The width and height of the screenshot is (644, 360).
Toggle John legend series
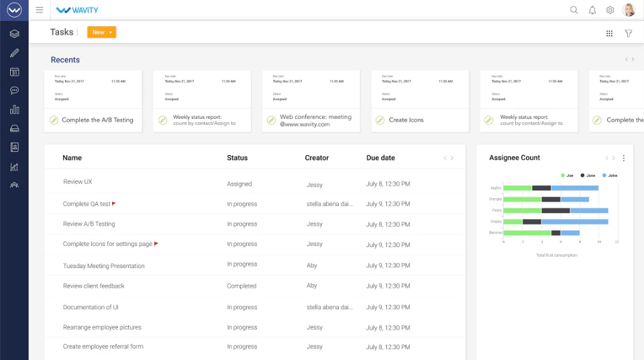[x=610, y=175]
